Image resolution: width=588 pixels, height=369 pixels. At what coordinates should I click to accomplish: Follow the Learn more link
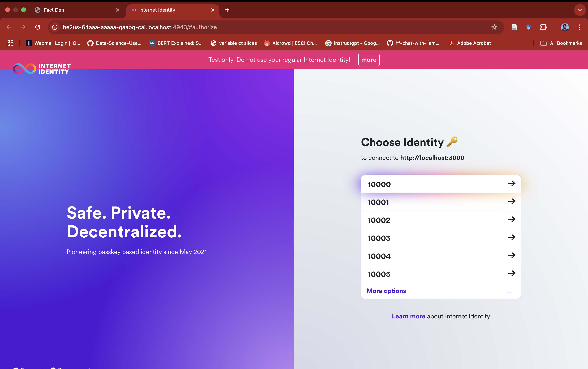[x=408, y=316]
